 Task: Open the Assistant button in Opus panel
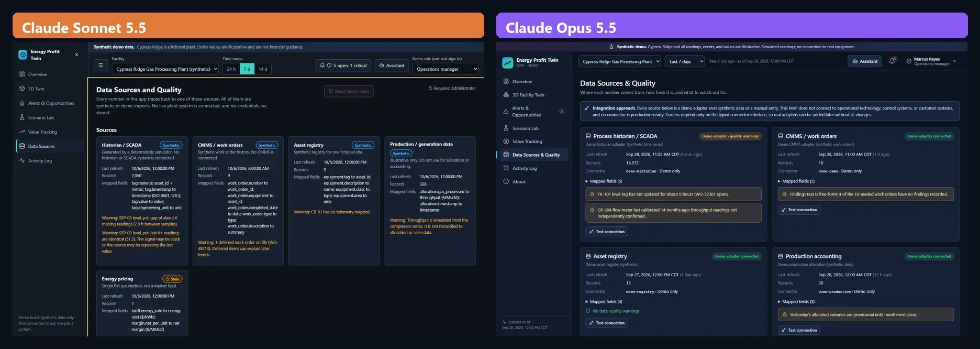865,61
